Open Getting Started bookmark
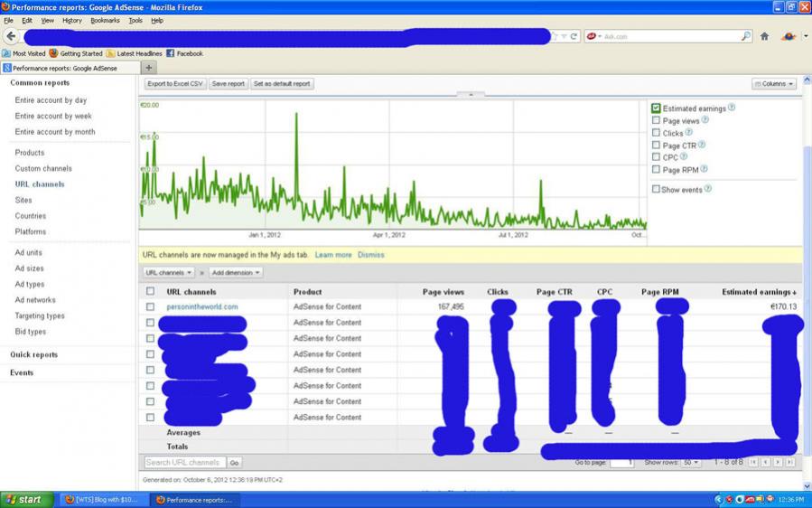 point(76,53)
